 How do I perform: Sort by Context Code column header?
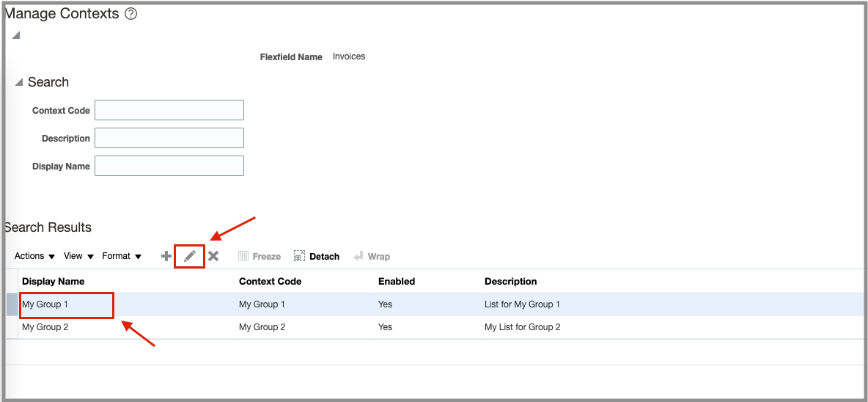[x=270, y=281]
